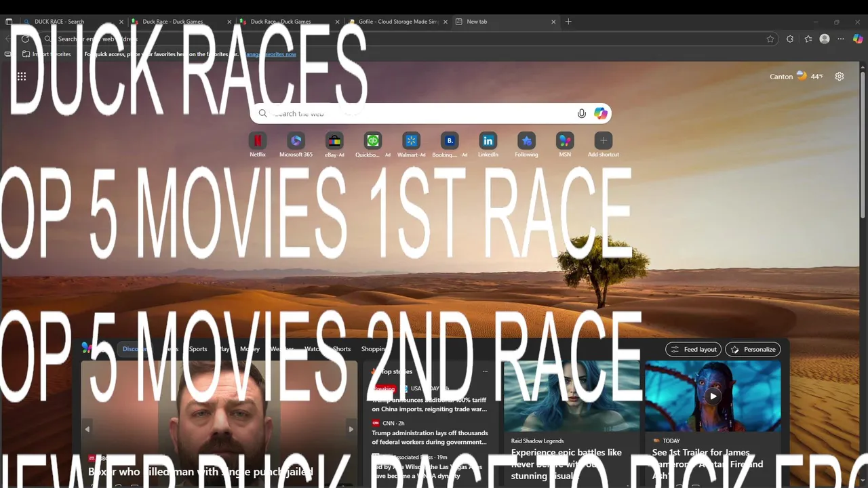Click Import favorites in favorites bar

click(x=46, y=54)
